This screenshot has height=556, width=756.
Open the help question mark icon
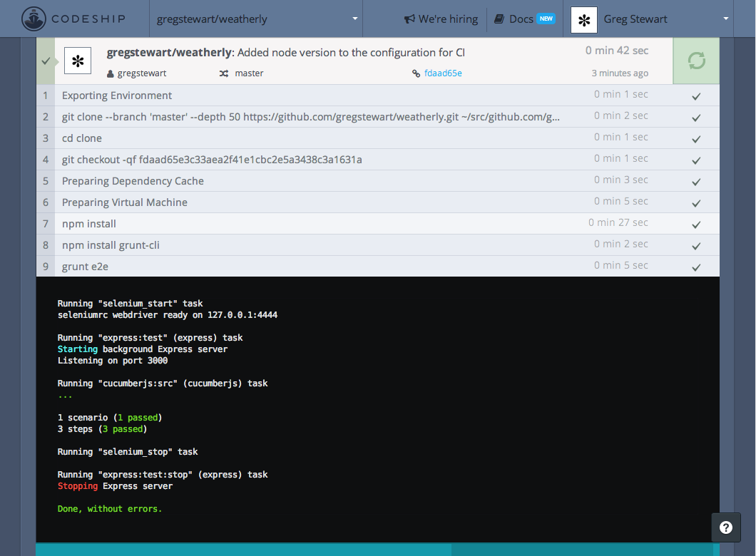point(726,527)
